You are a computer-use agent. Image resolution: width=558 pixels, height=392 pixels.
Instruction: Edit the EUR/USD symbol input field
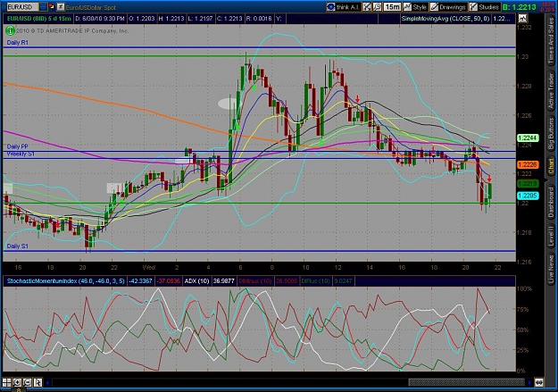point(22,7)
